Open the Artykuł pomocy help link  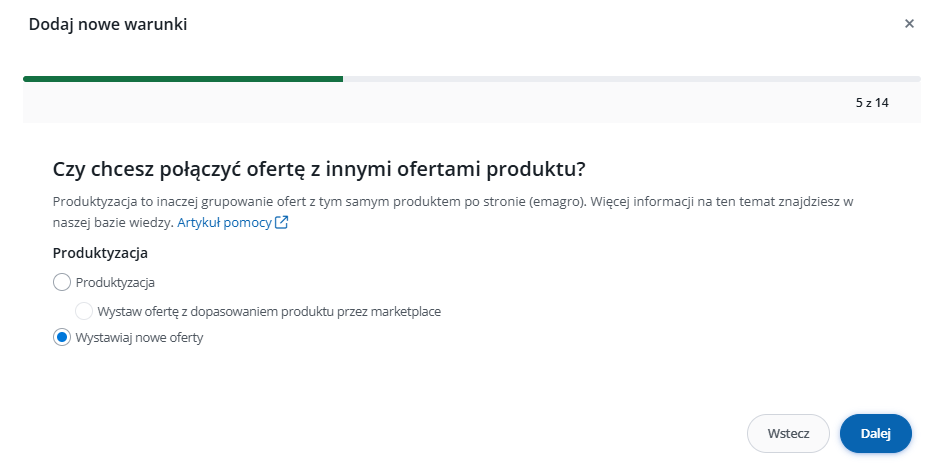[224, 223]
